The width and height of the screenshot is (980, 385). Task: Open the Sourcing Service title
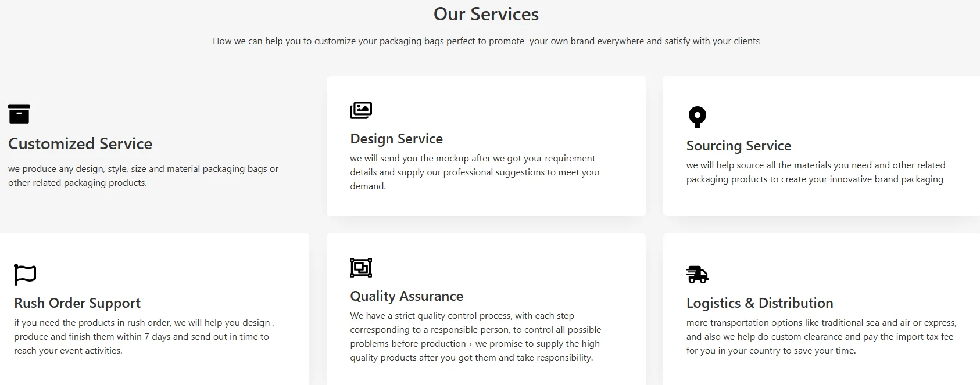[x=739, y=146]
